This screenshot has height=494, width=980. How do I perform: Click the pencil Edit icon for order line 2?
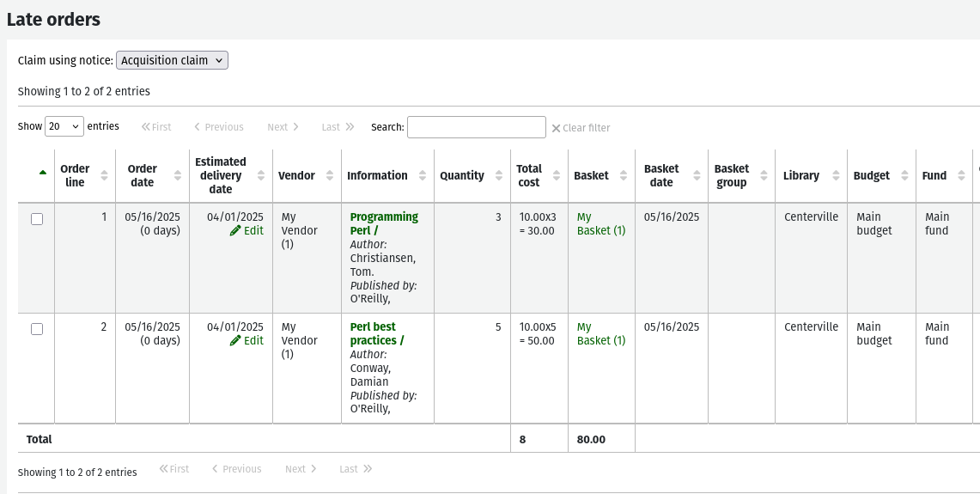point(235,341)
